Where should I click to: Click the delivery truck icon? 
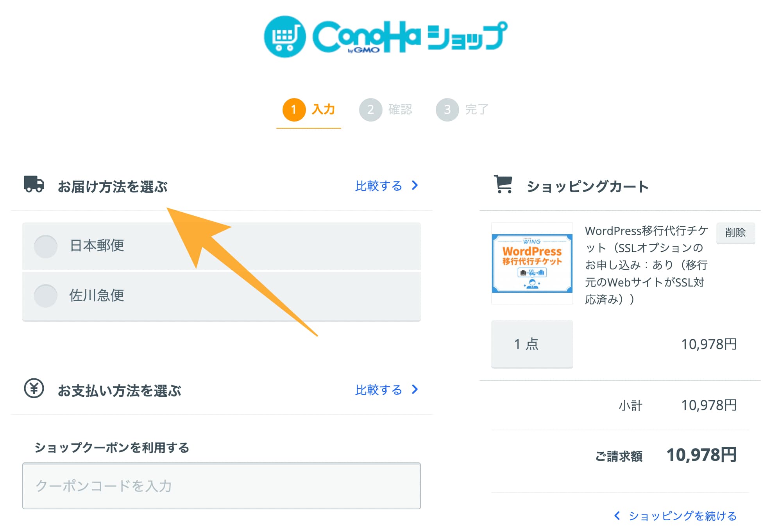[34, 184]
